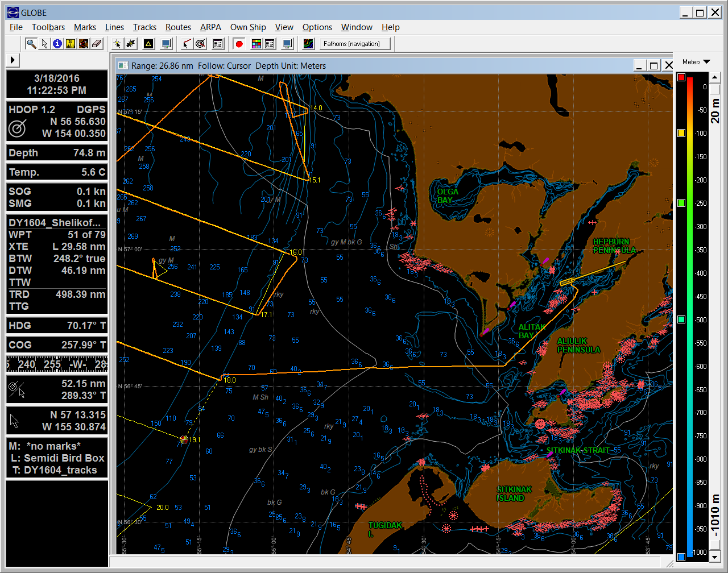Toggle the red swatch on depth scale

(681, 77)
